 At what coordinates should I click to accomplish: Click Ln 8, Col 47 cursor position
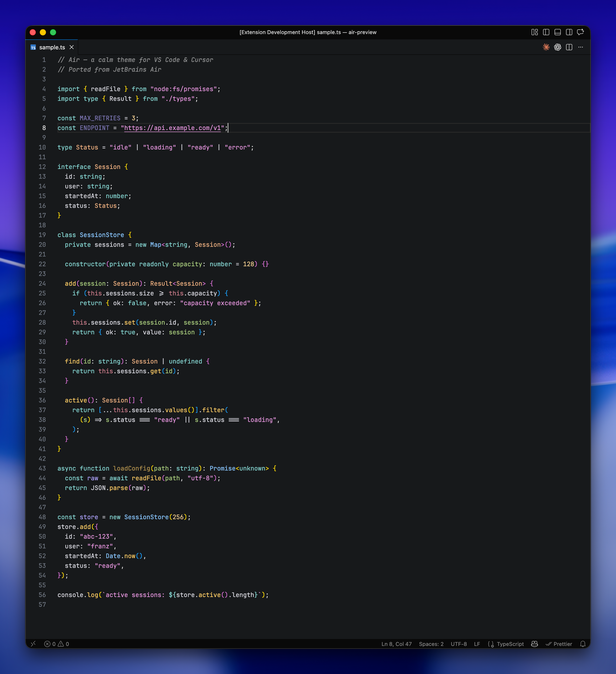coord(397,644)
